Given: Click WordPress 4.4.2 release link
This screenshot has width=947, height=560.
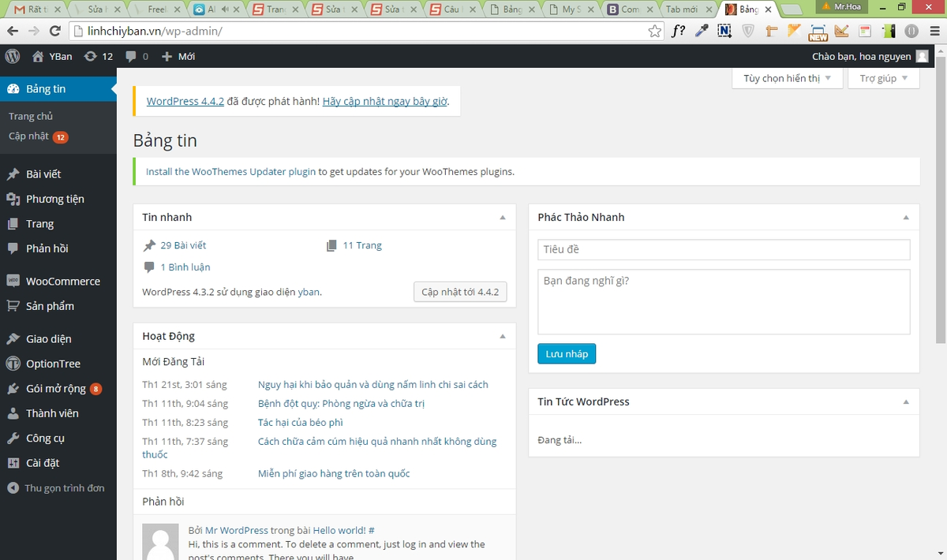Looking at the screenshot, I should [x=185, y=102].
